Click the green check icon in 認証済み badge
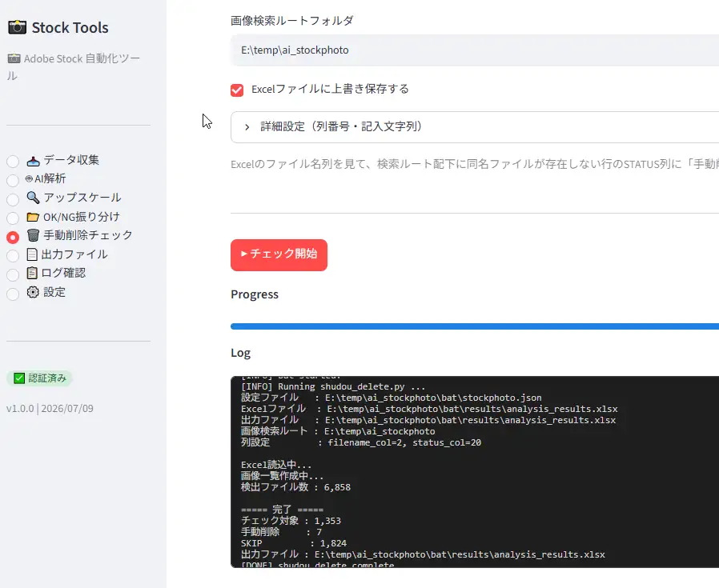The width and height of the screenshot is (719, 588). pos(19,378)
